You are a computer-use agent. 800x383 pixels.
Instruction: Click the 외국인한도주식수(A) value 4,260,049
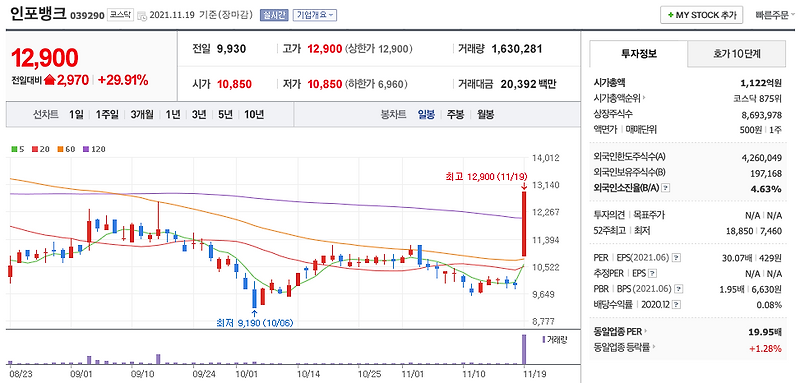point(762,157)
